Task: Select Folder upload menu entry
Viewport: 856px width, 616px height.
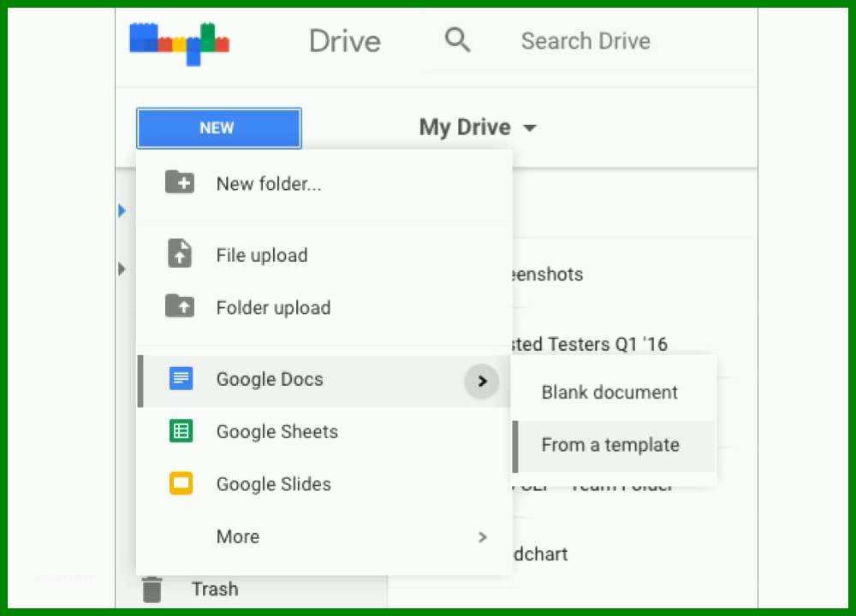Action: pos(324,308)
